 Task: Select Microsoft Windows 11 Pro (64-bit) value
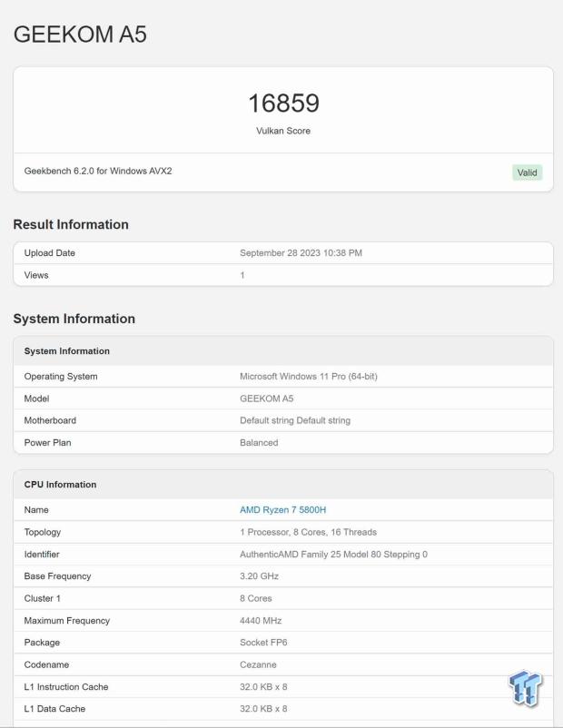click(309, 377)
